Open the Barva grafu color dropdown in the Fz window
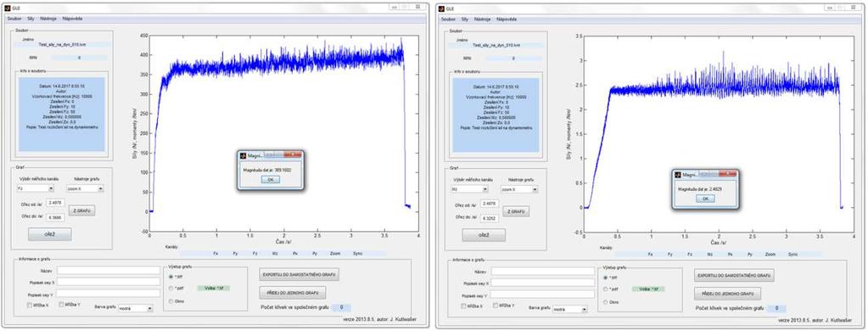Image resolution: width=868 pixels, height=331 pixels. [x=136, y=308]
